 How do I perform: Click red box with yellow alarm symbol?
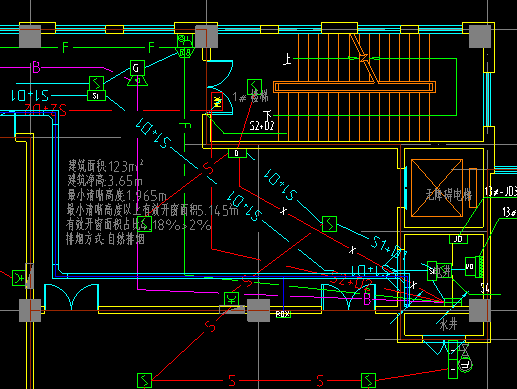pos(217,101)
